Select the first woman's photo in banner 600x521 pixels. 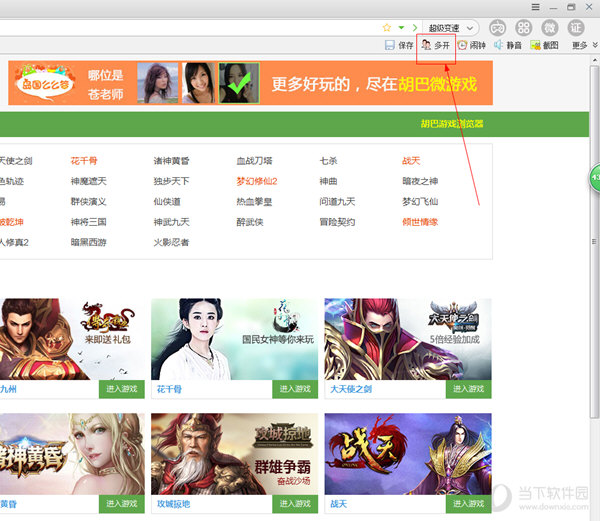[x=158, y=83]
